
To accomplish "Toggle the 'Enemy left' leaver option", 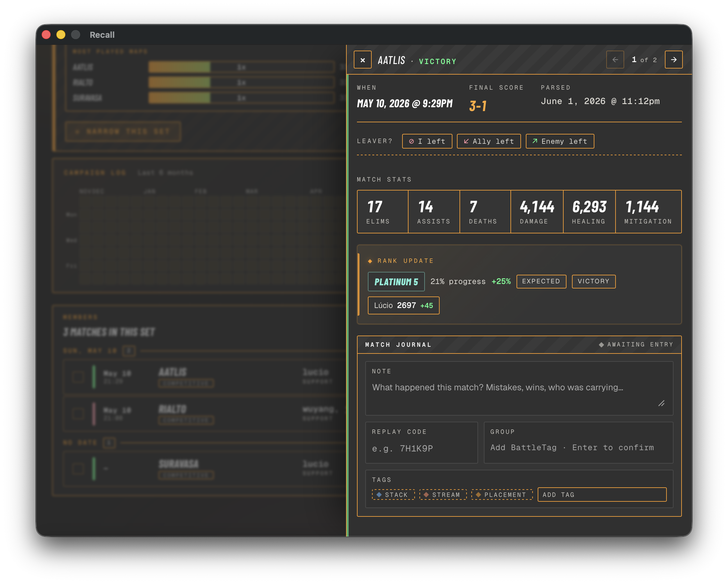I will point(560,142).
